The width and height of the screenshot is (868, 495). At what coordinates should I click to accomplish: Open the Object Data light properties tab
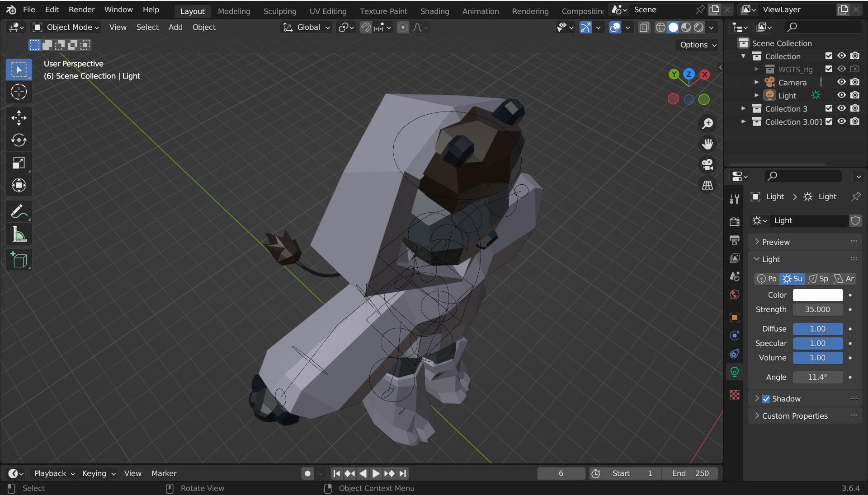[x=735, y=372]
